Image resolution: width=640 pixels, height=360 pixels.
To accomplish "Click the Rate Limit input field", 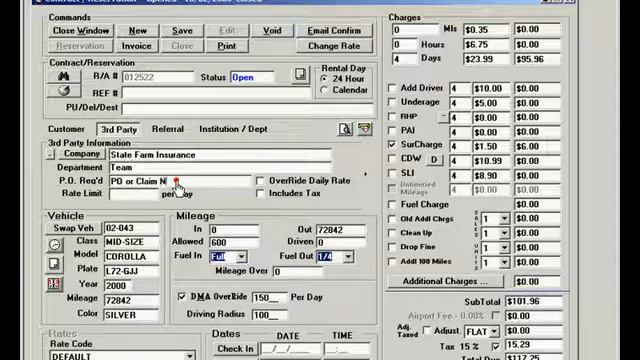I will pos(133,194).
